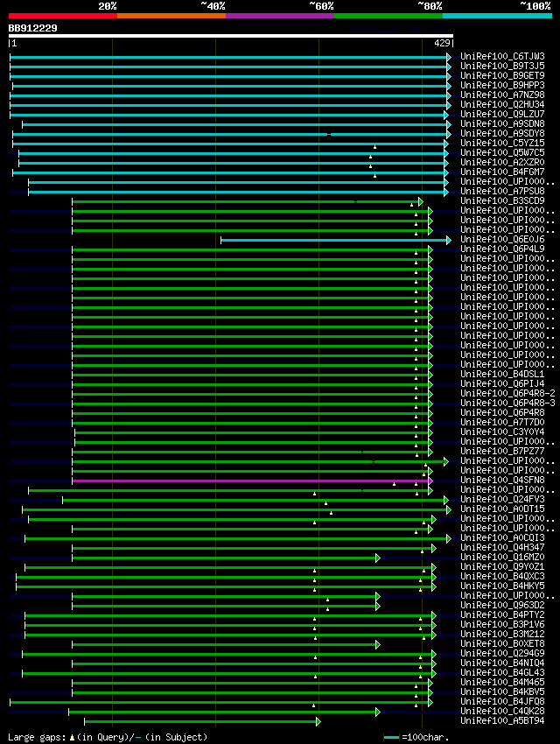Click the short cyan alignment bar for Q6E0J6

(336, 241)
